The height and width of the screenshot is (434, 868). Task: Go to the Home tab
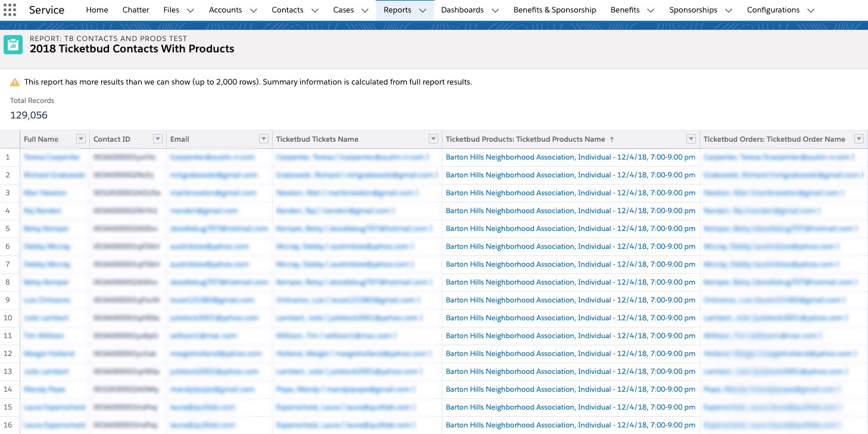point(97,10)
